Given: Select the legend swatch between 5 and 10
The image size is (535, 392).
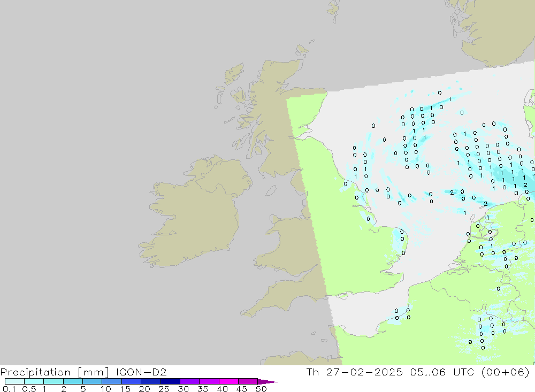Looking at the screenshot, I should point(93,381).
